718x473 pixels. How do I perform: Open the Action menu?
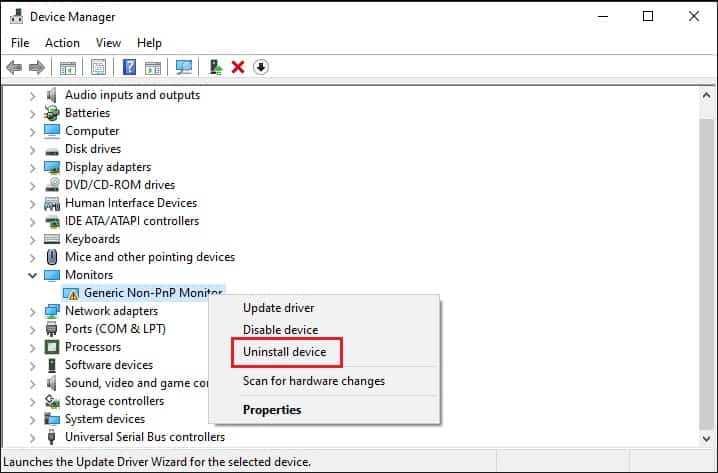pos(62,43)
